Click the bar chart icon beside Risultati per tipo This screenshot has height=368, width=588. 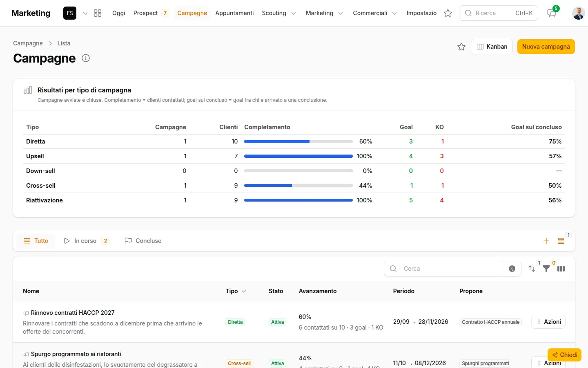pyautogui.click(x=28, y=90)
